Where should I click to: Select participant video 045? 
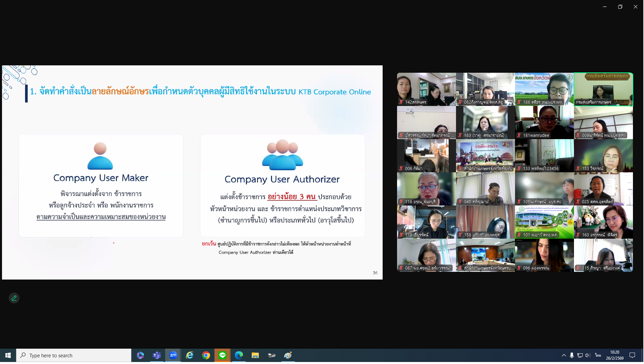(x=485, y=189)
